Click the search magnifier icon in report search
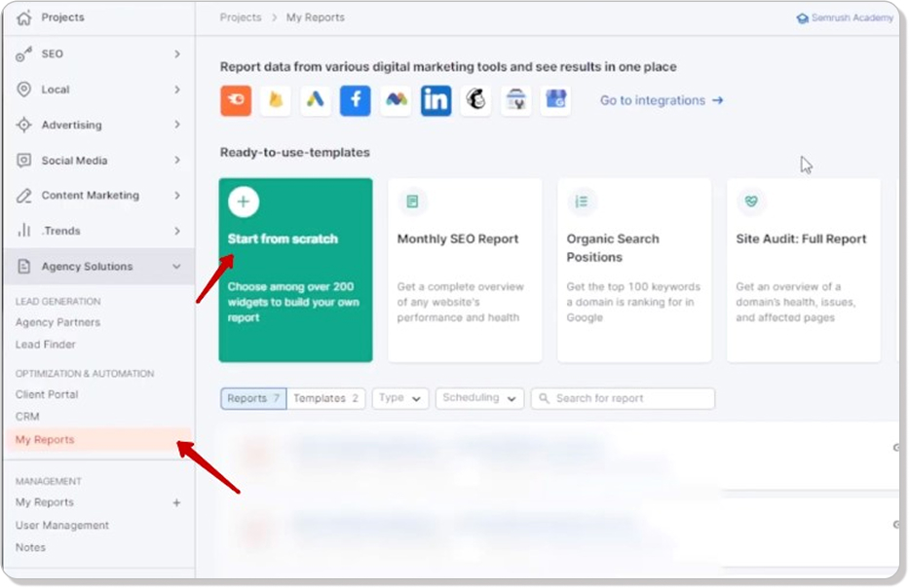 (544, 398)
